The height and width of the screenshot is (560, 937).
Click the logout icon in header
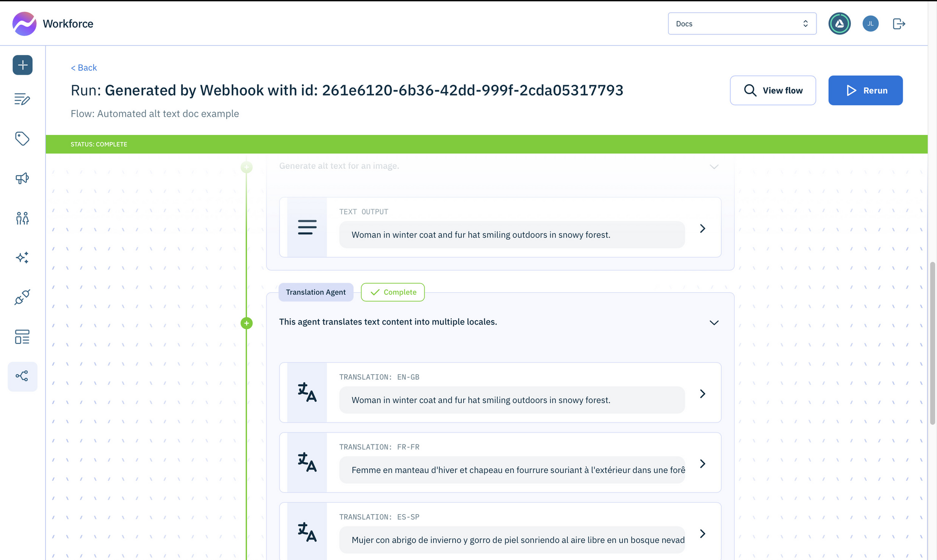pos(899,24)
